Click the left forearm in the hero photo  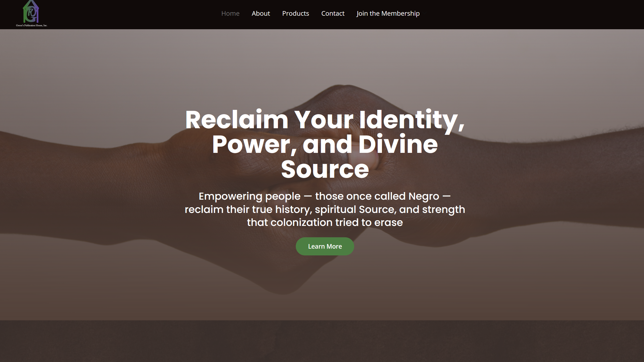tap(81, 189)
